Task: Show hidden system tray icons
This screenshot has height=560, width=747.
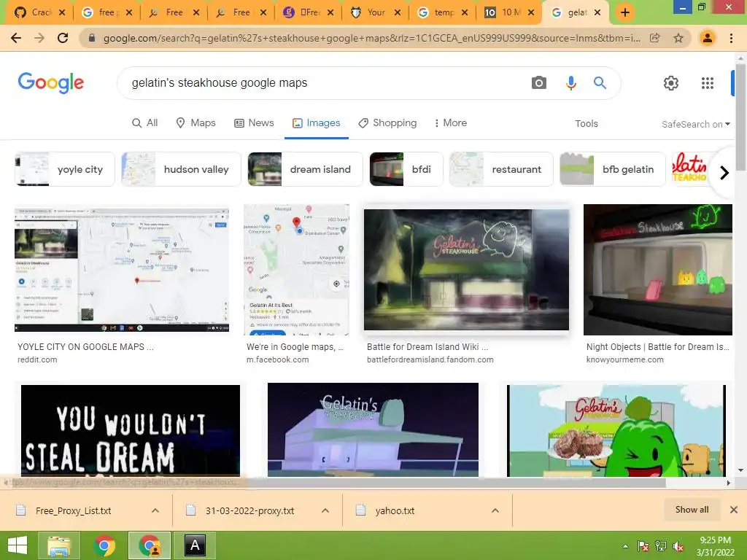Action: [625, 546]
